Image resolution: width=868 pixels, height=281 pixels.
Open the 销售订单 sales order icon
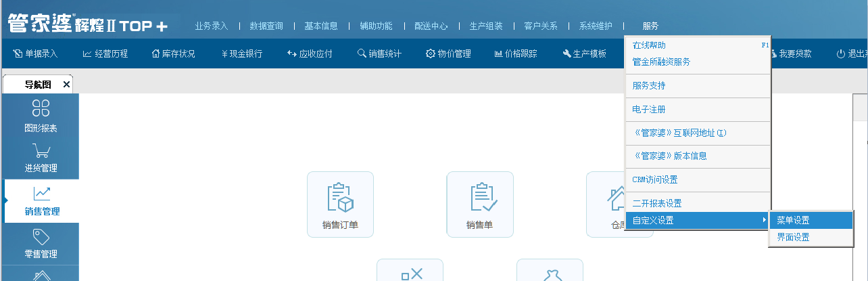click(340, 203)
